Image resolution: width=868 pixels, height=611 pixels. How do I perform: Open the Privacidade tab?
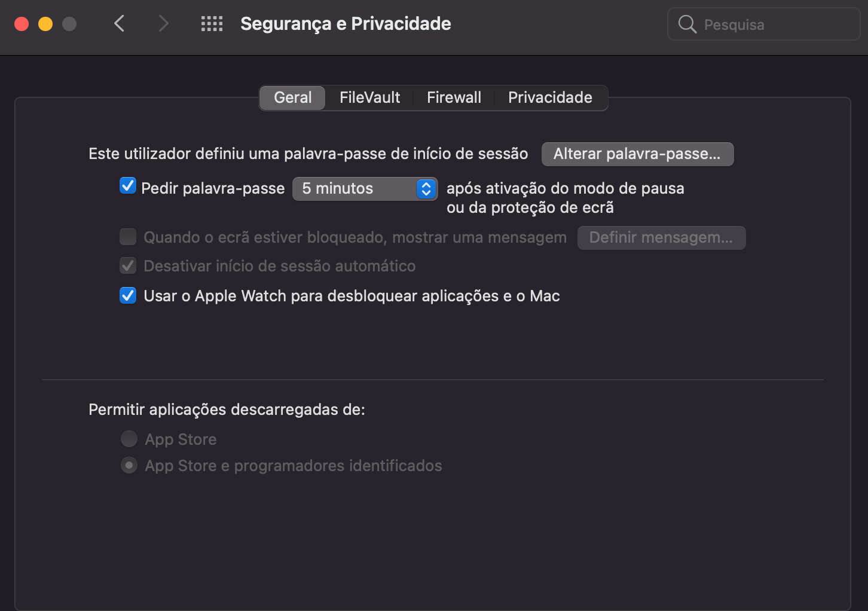[550, 97]
